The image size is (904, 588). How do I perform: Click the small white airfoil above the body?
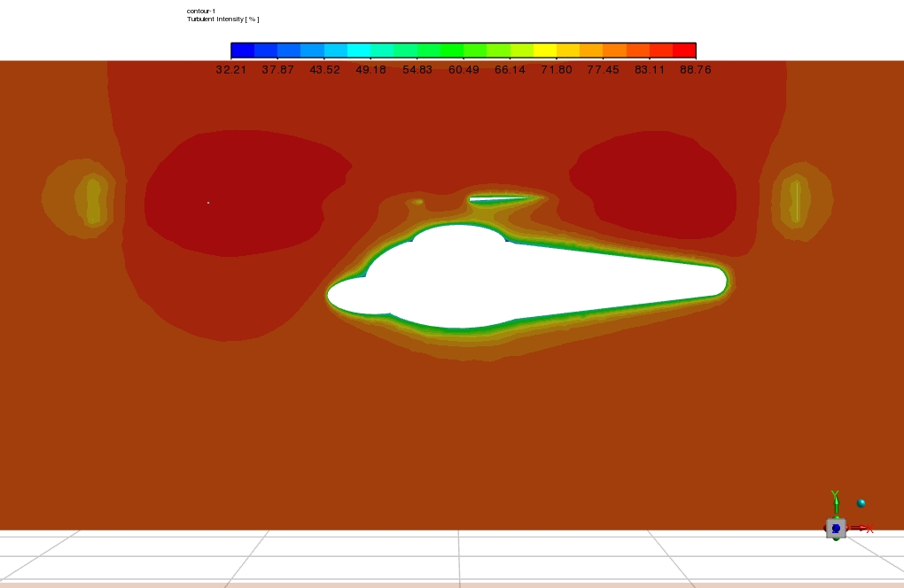click(x=501, y=198)
